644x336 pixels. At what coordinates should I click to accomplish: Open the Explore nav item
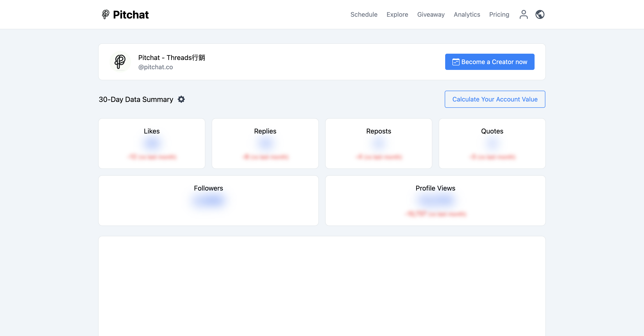(397, 14)
